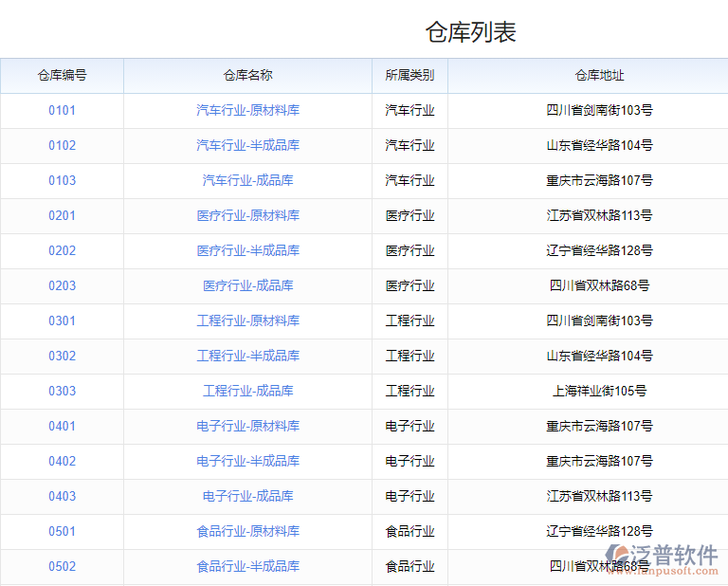This screenshot has width=728, height=586.
Task: Open warehouse number link 0301
Action: pos(62,320)
